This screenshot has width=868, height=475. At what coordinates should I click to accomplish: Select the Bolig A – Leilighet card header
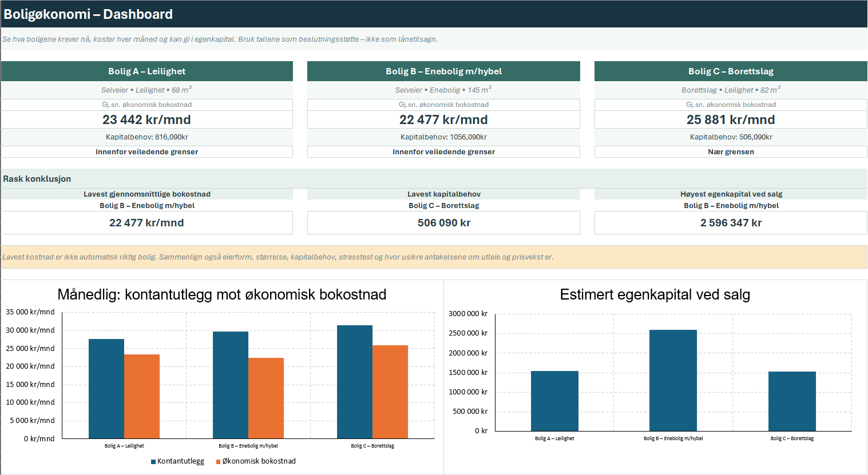tap(147, 71)
